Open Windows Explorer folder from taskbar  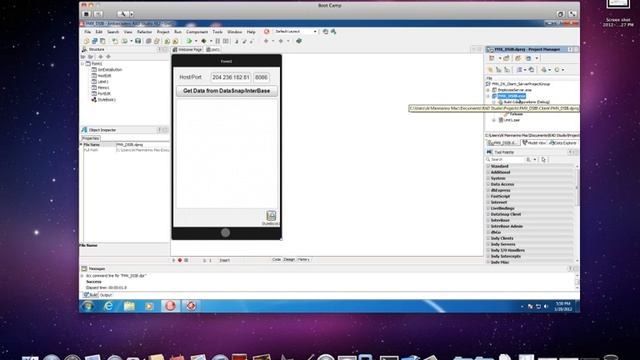click(x=129, y=306)
